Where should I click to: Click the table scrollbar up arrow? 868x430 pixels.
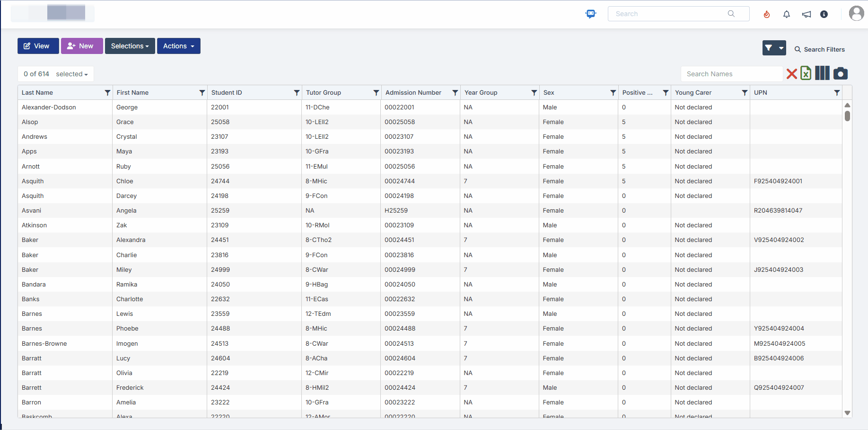pos(847,105)
